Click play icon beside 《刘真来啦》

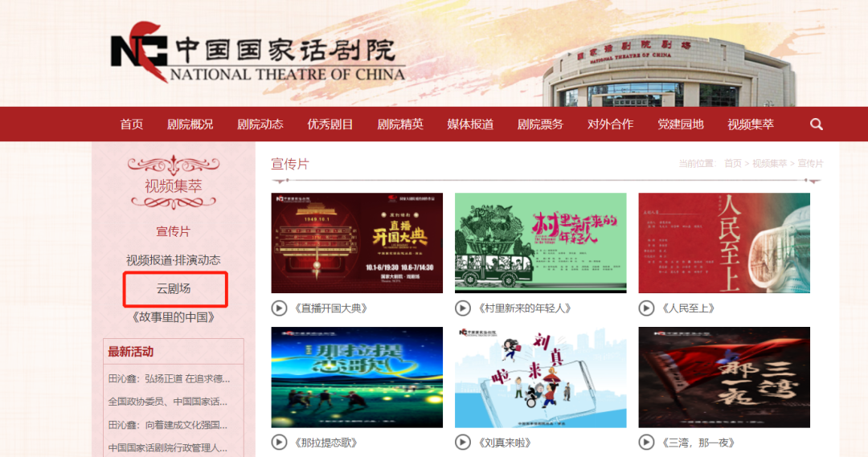[x=463, y=442]
